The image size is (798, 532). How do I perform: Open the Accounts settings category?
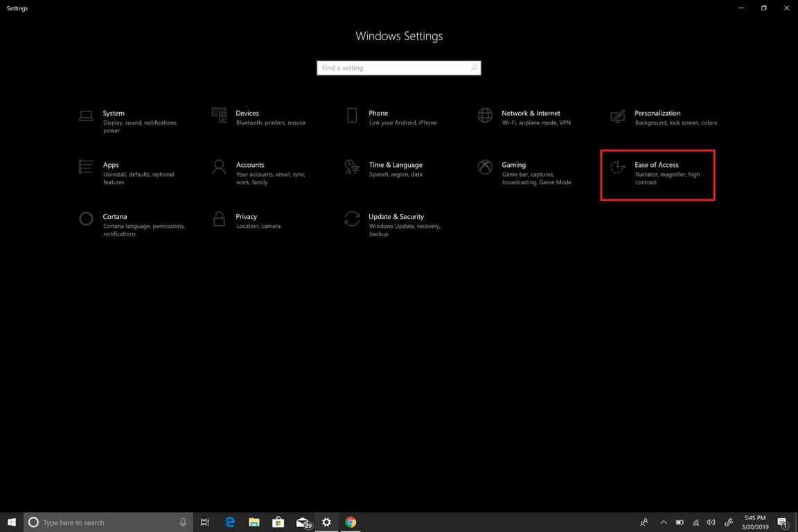pyautogui.click(x=249, y=166)
